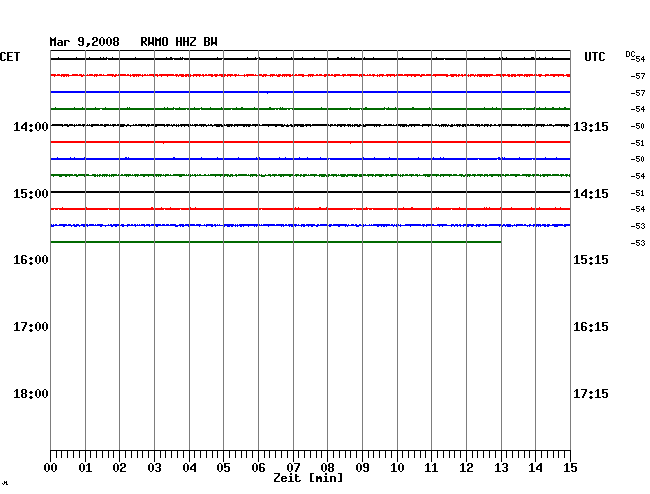Click the CET time label 16:00
The width and height of the screenshot is (650, 494).
31,260
